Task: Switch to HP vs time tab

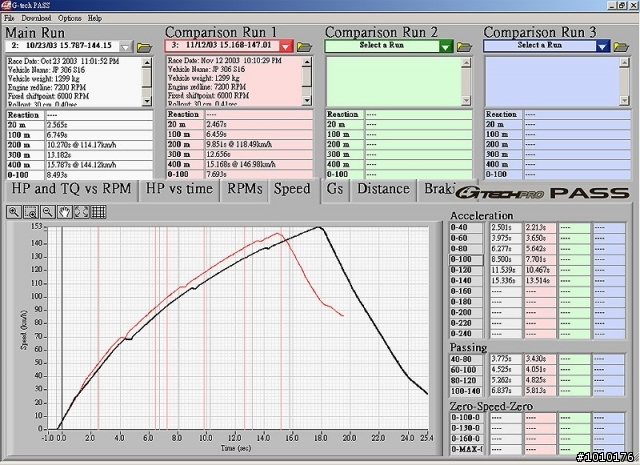Action: coord(179,189)
